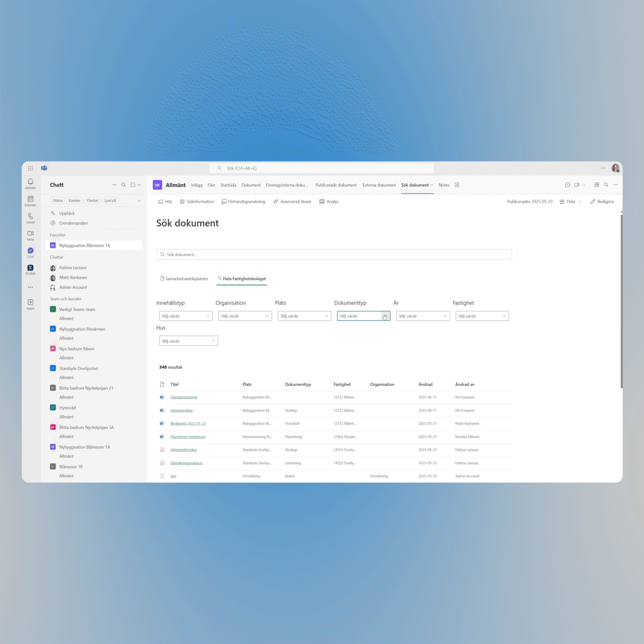
Task: Start a video meeting from channel header
Action: coord(577,185)
